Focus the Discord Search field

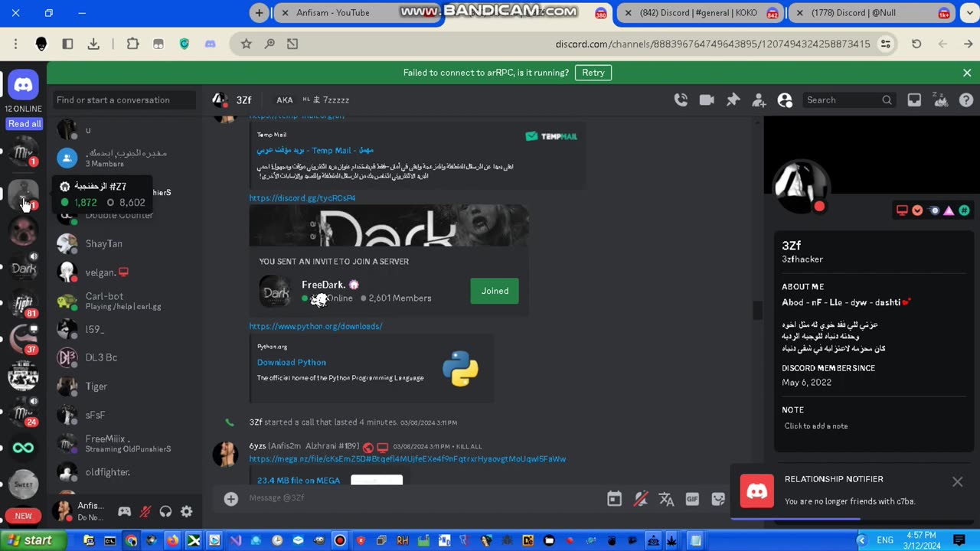tap(848, 99)
